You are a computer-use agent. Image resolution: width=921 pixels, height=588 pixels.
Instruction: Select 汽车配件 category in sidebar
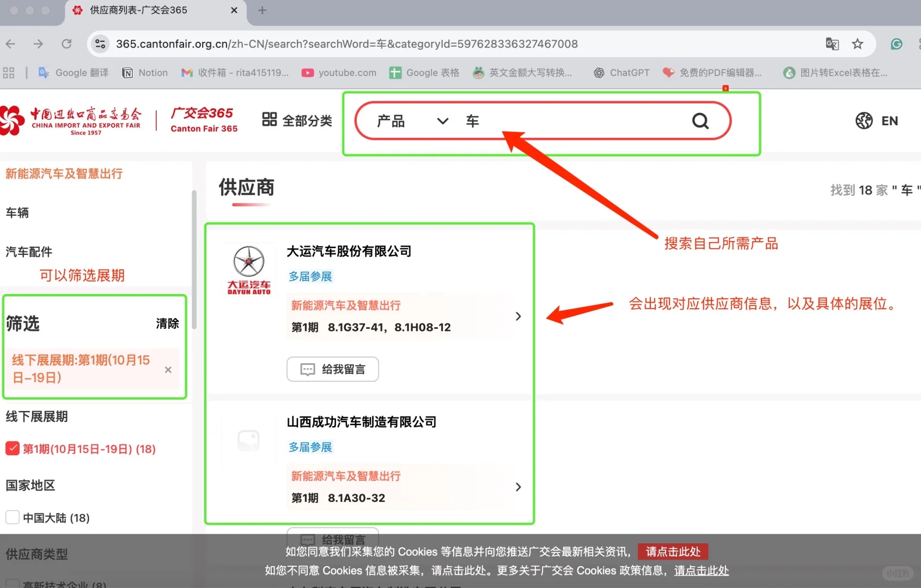[29, 252]
